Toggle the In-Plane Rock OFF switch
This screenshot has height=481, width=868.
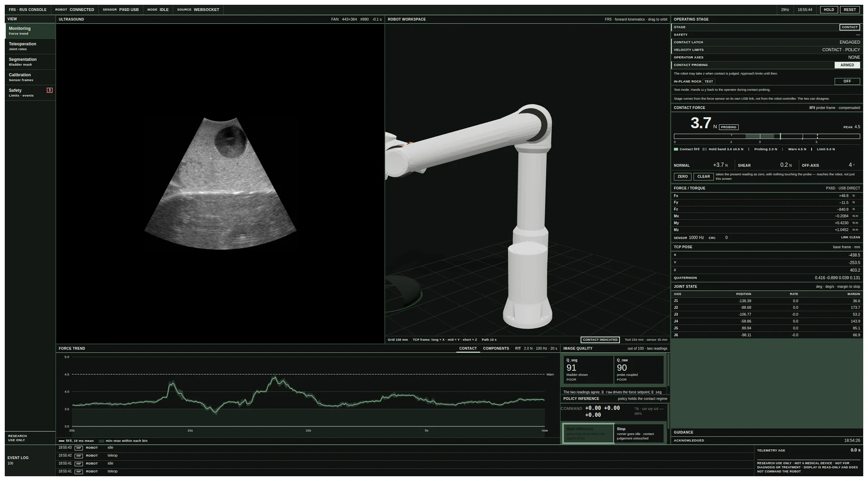[847, 81]
